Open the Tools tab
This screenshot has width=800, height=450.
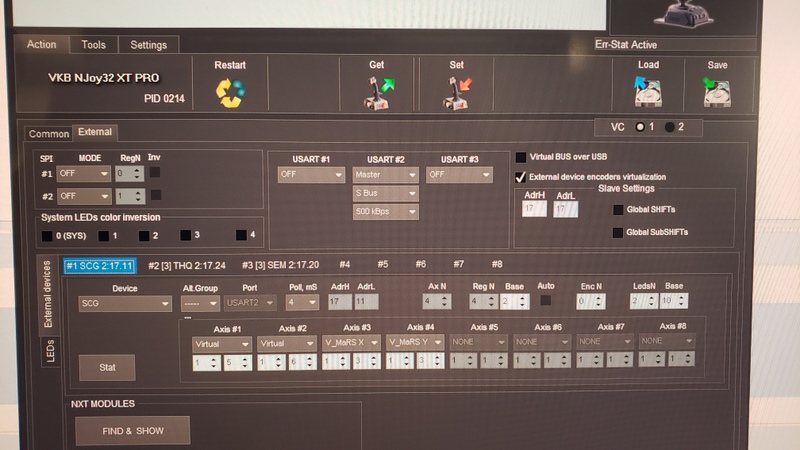(93, 45)
